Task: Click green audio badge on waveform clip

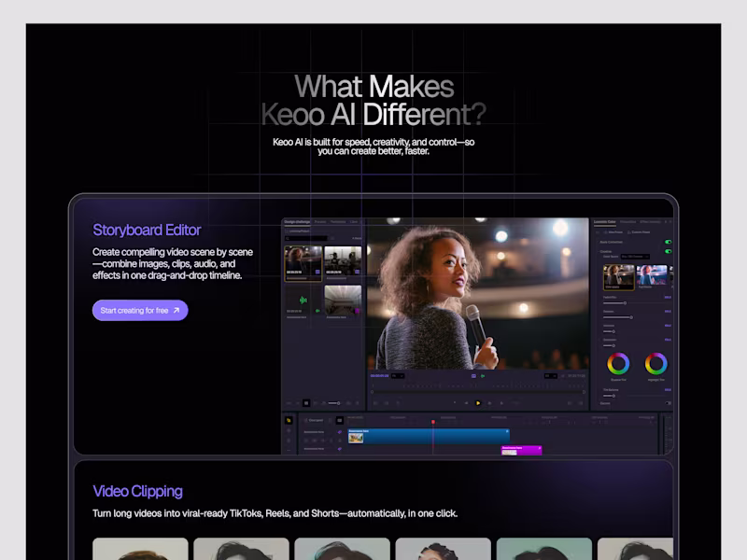Action: [317, 311]
